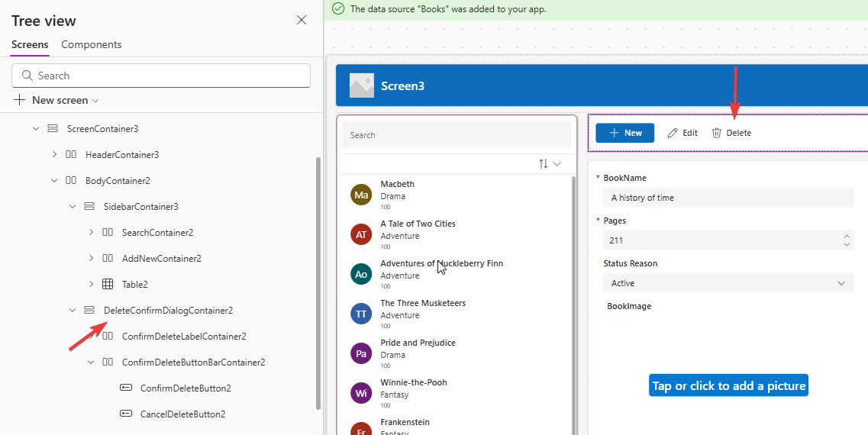Open the New screen dropdown

[95, 101]
